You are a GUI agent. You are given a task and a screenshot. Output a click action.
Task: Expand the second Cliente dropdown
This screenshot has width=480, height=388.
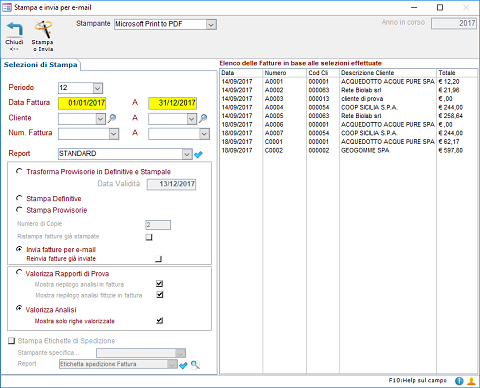click(x=191, y=119)
